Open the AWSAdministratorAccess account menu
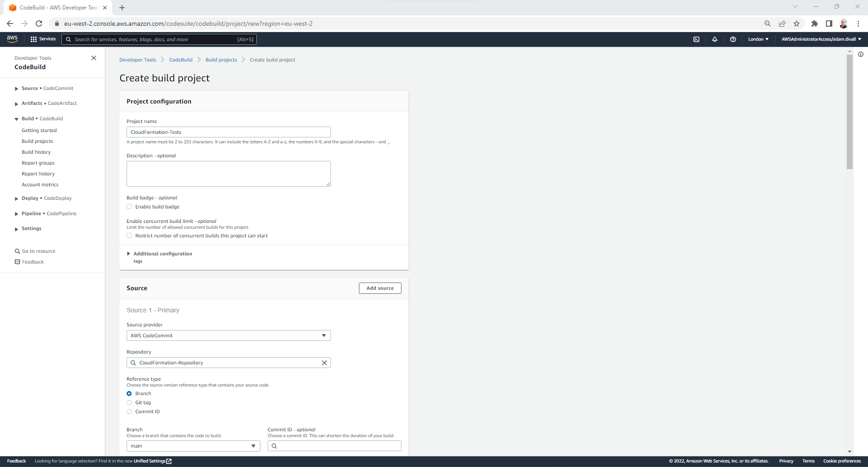Image resolution: width=868 pixels, height=467 pixels. 821,39
